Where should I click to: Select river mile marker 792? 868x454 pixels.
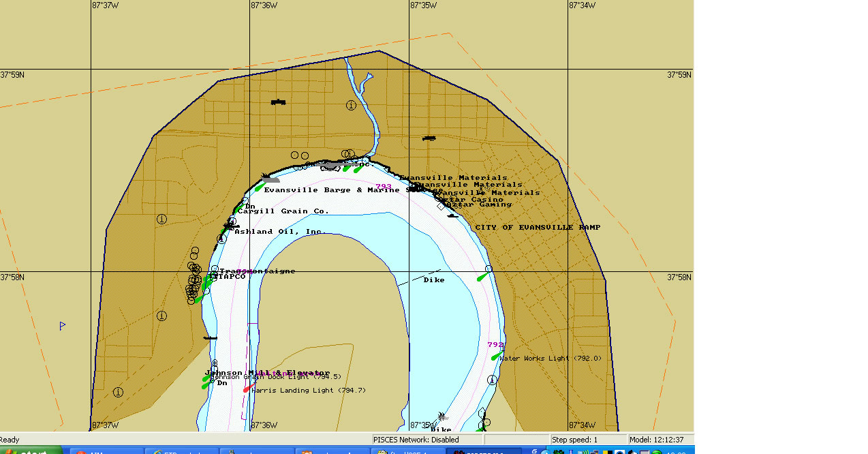[x=495, y=345]
